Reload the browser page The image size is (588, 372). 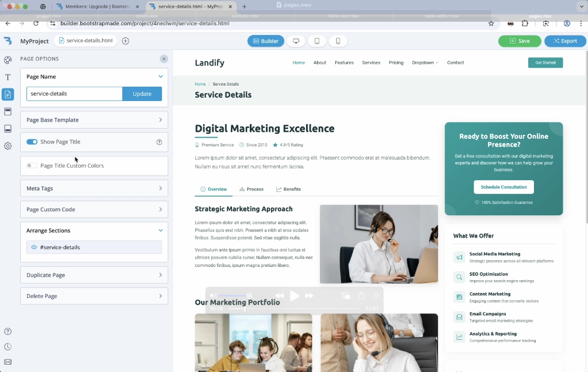[36, 23]
